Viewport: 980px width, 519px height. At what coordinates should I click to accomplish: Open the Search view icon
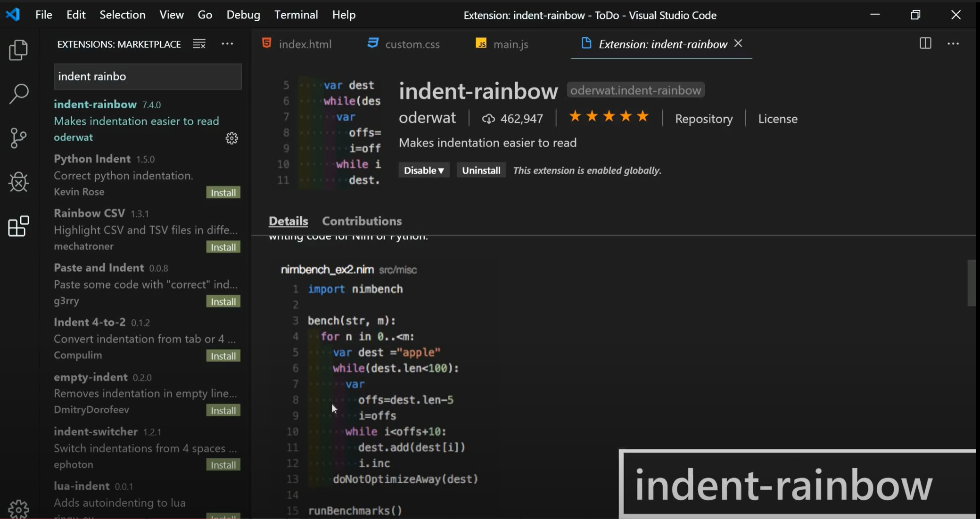18,94
